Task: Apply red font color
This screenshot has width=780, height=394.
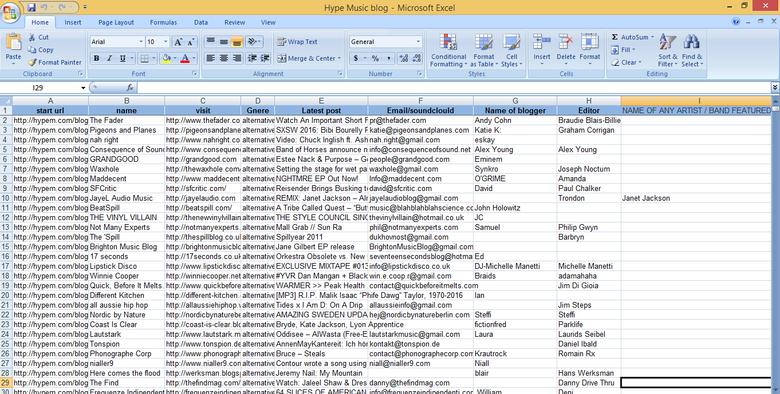Action: click(185, 59)
